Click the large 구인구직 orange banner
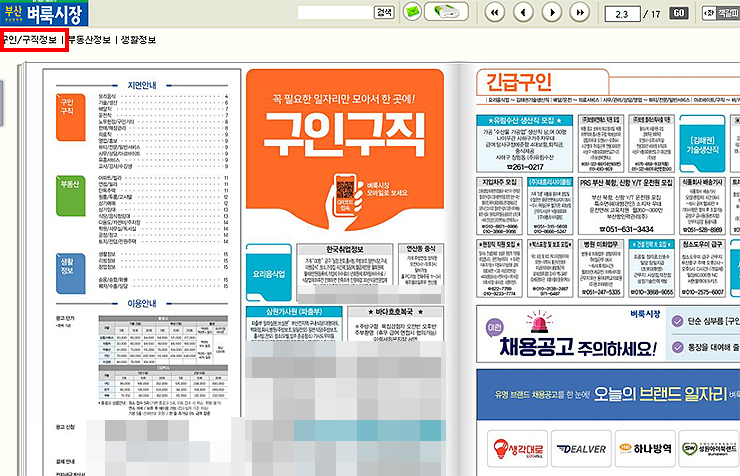This screenshot has height=476, width=740. [x=345, y=149]
